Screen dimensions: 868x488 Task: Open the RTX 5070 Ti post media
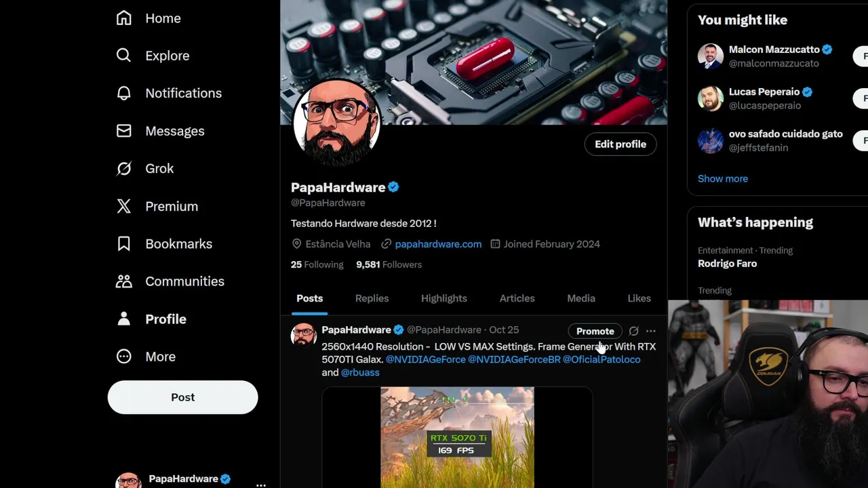[457, 437]
